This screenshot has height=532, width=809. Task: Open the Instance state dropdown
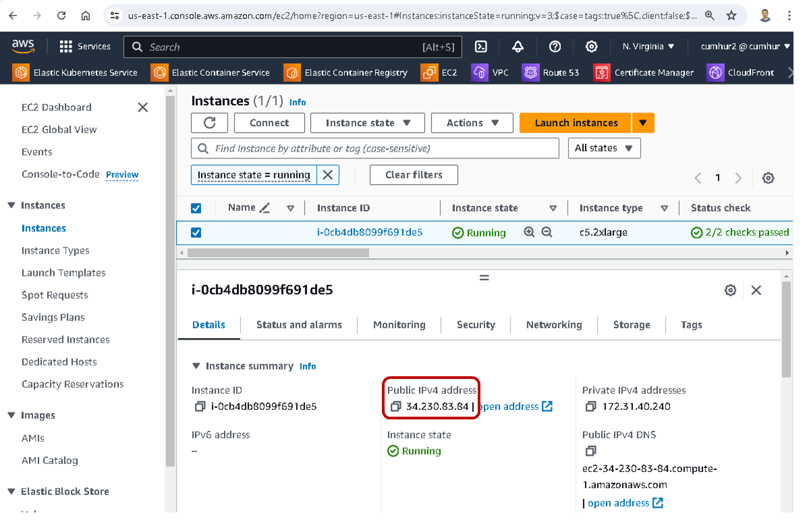pos(368,123)
